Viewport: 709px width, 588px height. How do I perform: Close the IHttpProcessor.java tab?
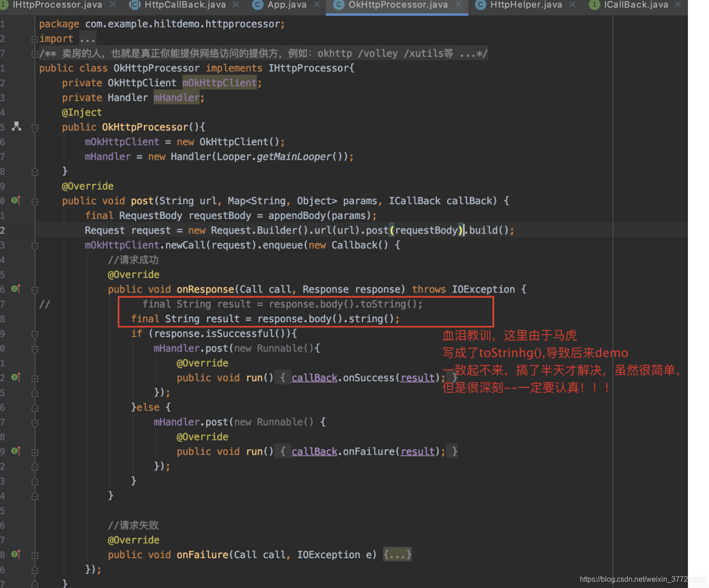(x=113, y=5)
